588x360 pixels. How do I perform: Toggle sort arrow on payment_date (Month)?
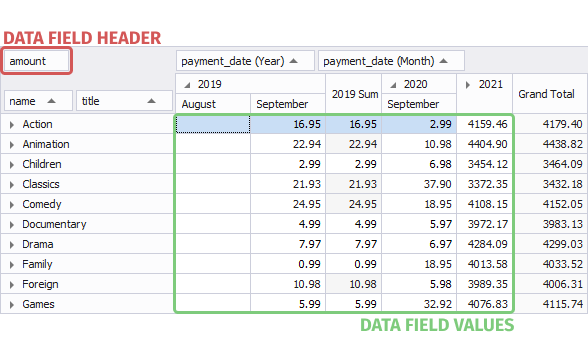(444, 61)
